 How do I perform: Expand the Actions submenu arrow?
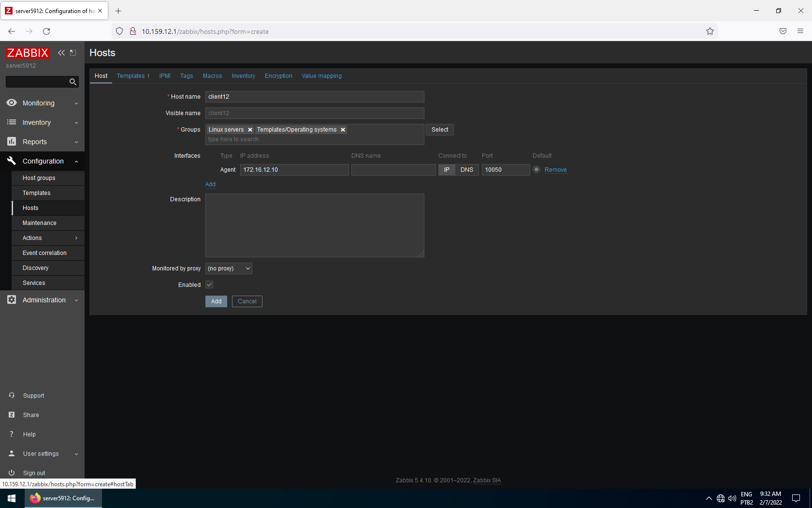coord(76,238)
